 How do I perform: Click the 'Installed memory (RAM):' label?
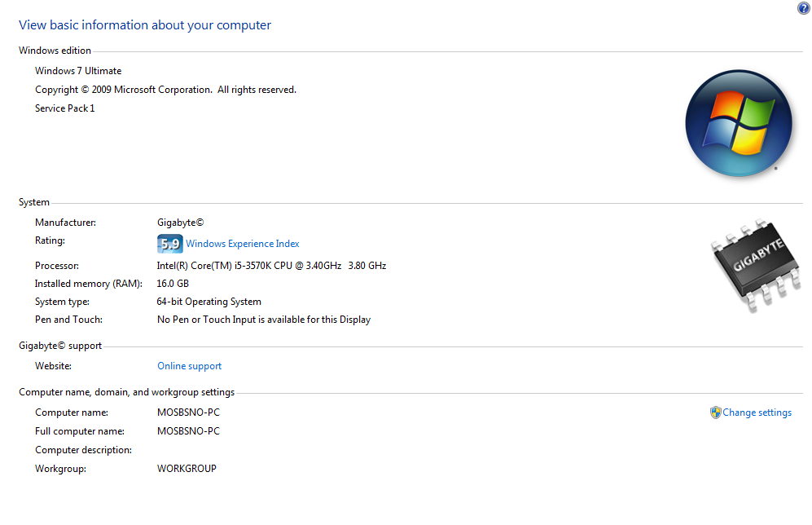89,284
